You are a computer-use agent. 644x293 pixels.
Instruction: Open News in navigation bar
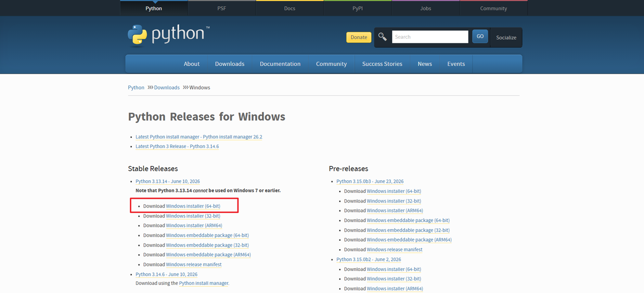(425, 64)
